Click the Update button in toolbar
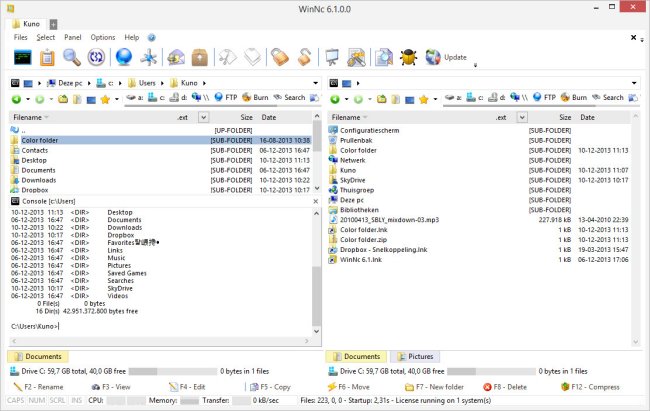Screen dimensions: 650x411 click(447, 57)
